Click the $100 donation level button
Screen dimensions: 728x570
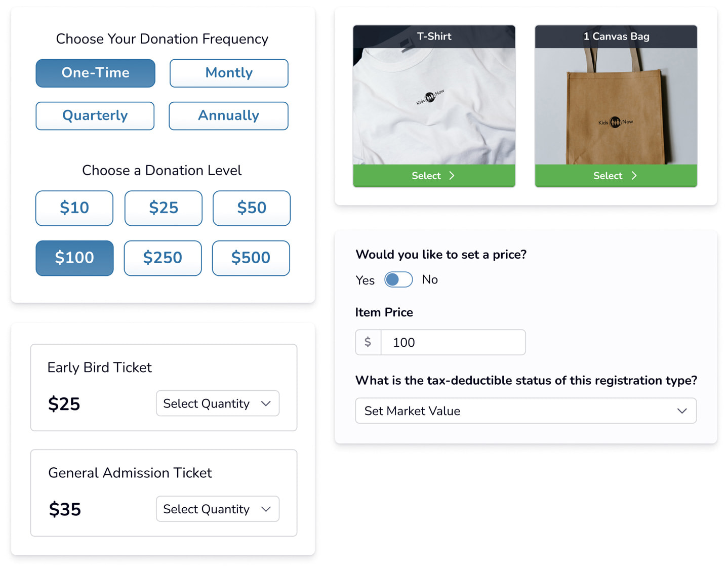[x=74, y=258]
